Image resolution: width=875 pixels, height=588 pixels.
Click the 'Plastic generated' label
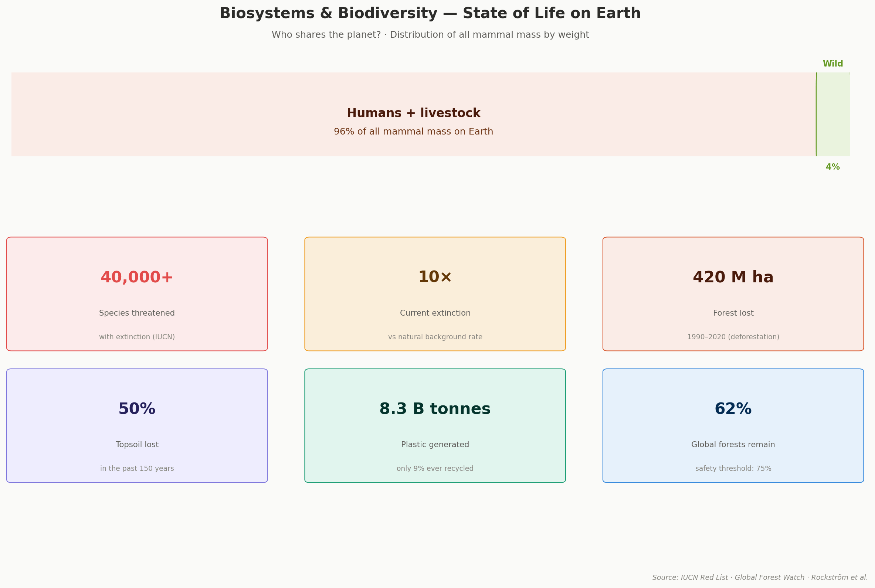click(x=435, y=445)
